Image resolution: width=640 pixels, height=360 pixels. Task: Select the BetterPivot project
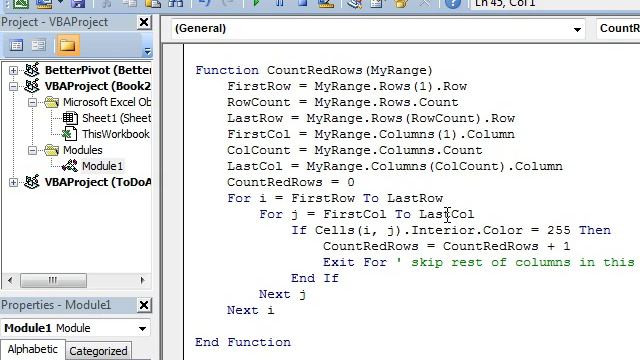coord(98,70)
